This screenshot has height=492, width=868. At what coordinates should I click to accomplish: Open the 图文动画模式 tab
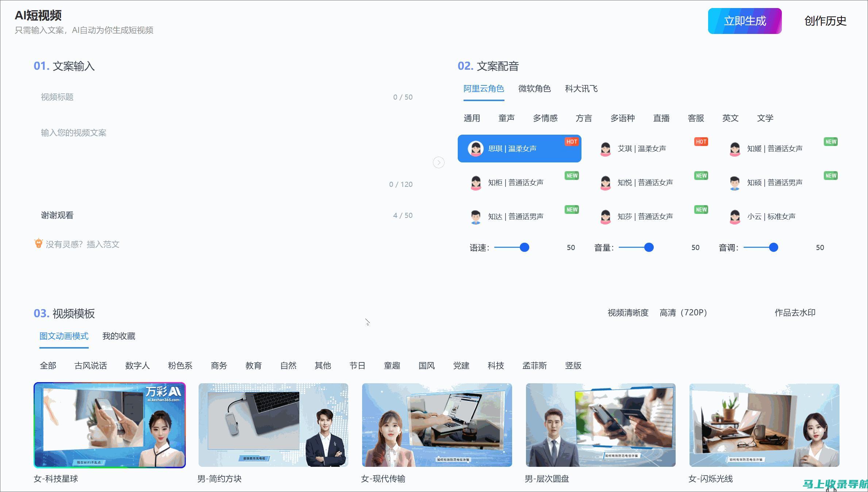(64, 336)
